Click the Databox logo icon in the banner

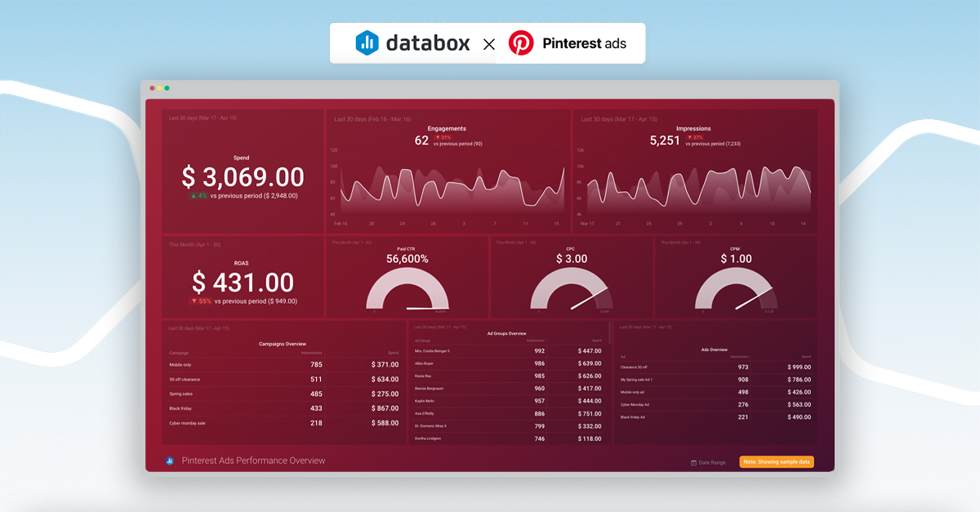[367, 43]
